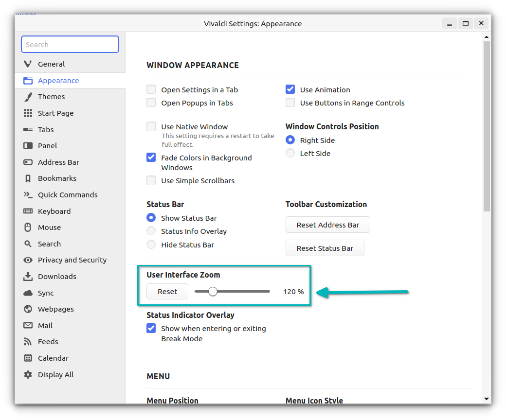Click the Feeds RSS icon
This screenshot has height=420, width=506.
pyautogui.click(x=28, y=342)
